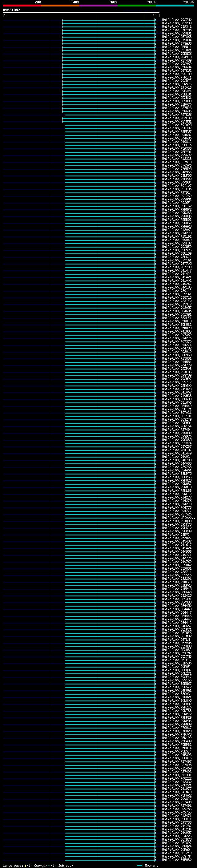Click the alignment bar for UniRef100_B6T2Y9
The height and width of the screenshot is (868, 197).
pos(111,853)
